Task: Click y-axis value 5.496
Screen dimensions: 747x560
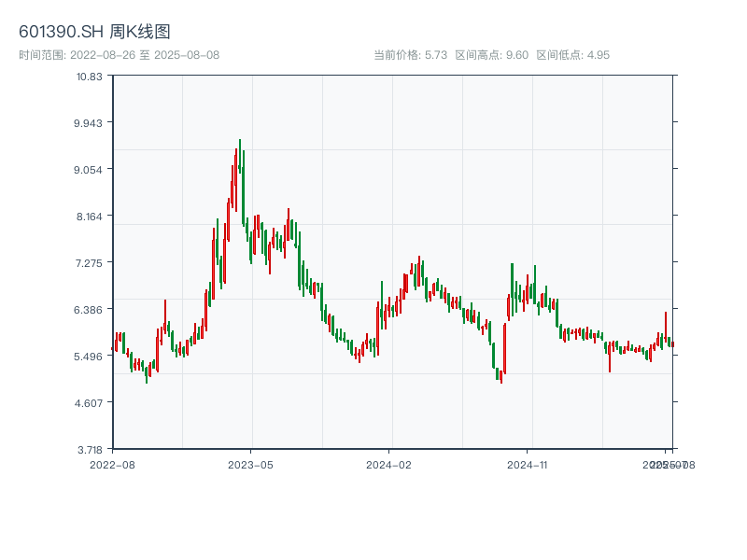Action: click(x=88, y=357)
